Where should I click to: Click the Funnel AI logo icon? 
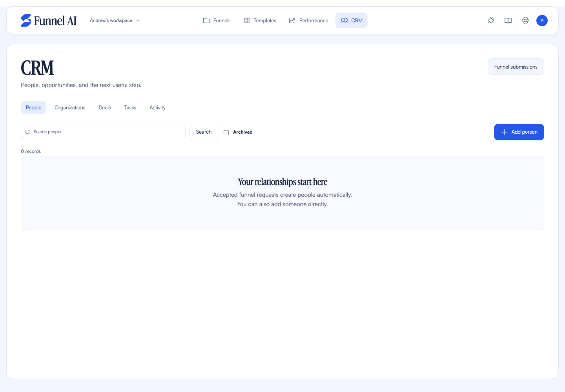(x=26, y=20)
